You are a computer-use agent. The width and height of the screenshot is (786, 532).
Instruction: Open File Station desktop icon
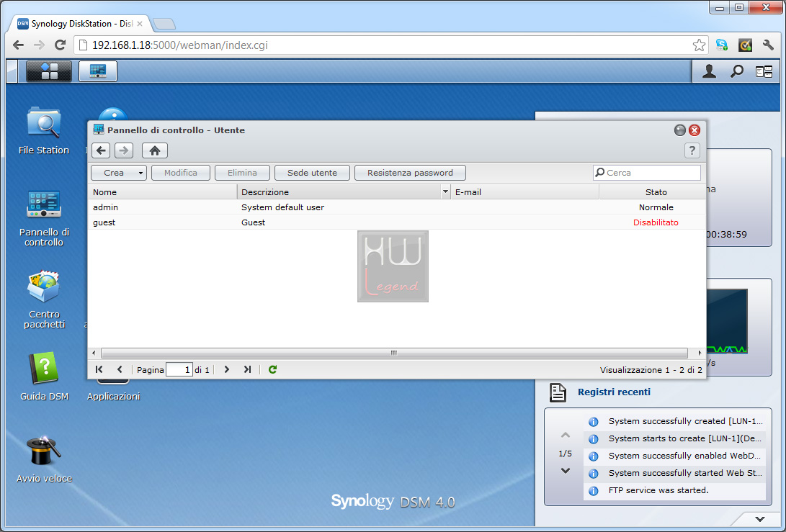[x=44, y=130]
